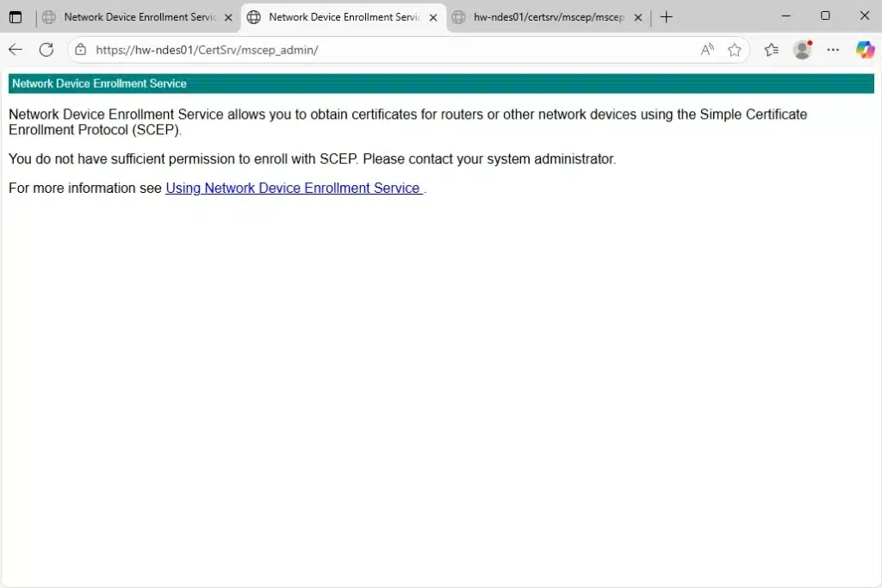The image size is (882, 588).
Task: Open a new tab with plus button
Action: [x=666, y=17]
